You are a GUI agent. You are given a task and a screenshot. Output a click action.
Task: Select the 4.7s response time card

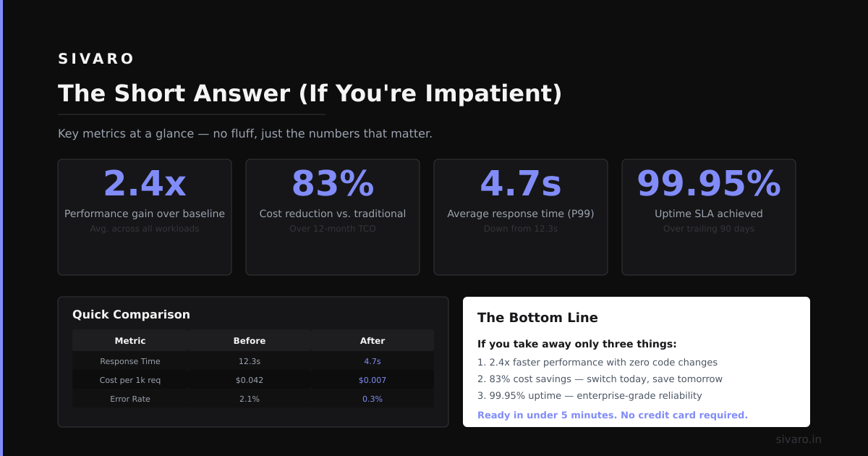(521, 217)
